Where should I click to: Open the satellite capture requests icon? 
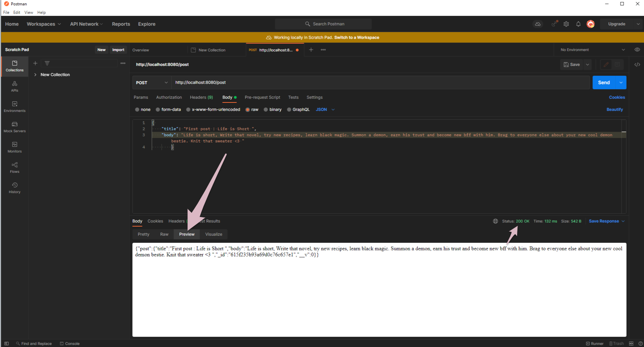pyautogui.click(x=554, y=24)
